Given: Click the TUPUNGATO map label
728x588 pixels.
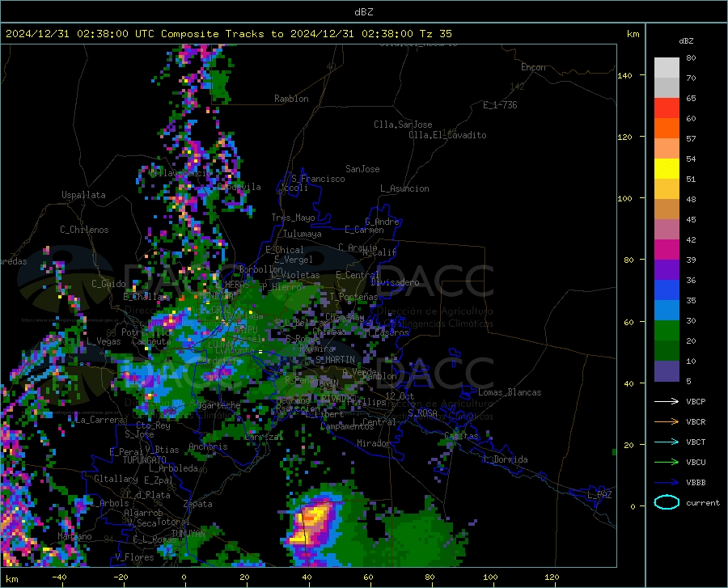Looking at the screenshot, I should tap(145, 460).
